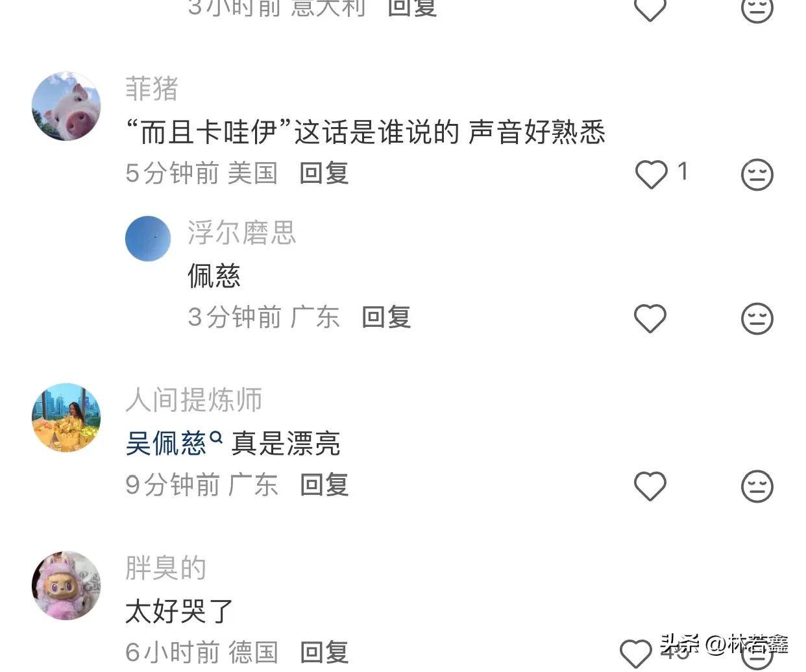Tap 回复 under 人间提炼师's comment
The image size is (806, 672).
coord(324,485)
